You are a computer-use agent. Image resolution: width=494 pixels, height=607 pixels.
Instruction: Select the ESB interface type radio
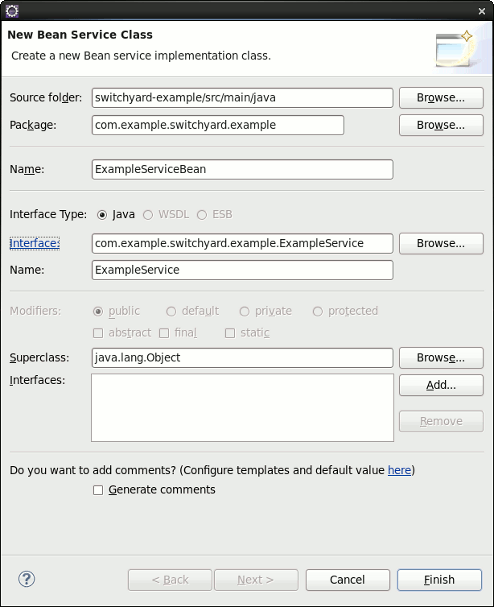tap(202, 215)
